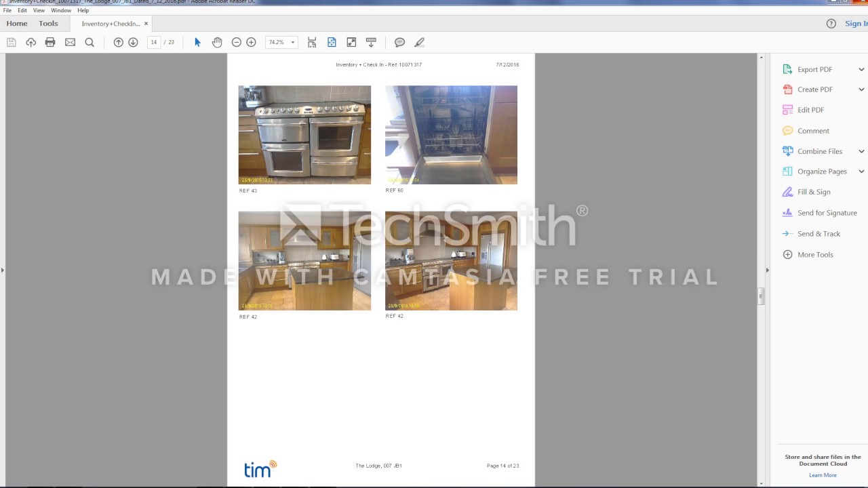868x488 pixels.
Task: Click the upload to cloud icon
Action: 31,42
